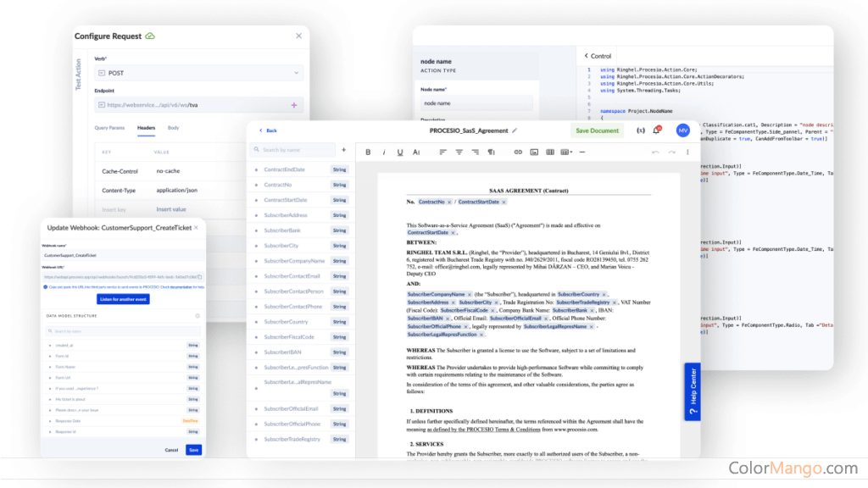Click the Save Document button
Screen dimensions: 868x488
click(x=598, y=130)
